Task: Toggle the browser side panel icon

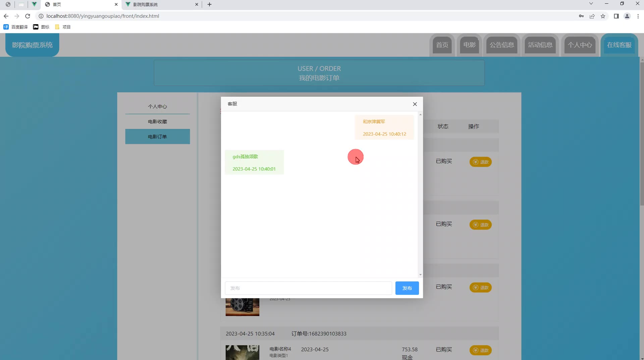Action: pyautogui.click(x=616, y=16)
